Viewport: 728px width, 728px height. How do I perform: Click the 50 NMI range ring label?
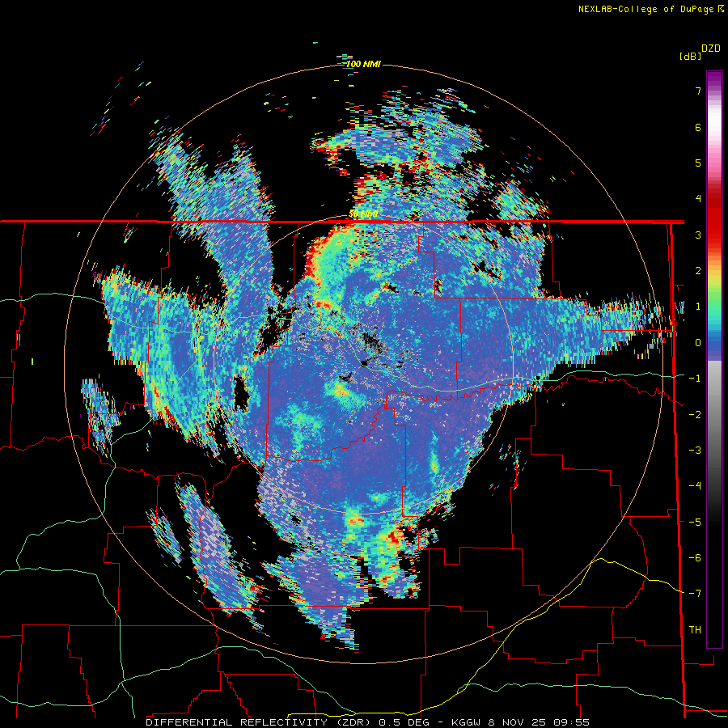point(363,214)
